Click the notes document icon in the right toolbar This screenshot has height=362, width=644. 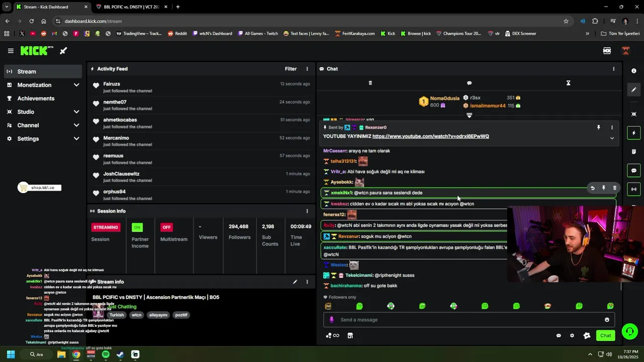click(x=634, y=151)
